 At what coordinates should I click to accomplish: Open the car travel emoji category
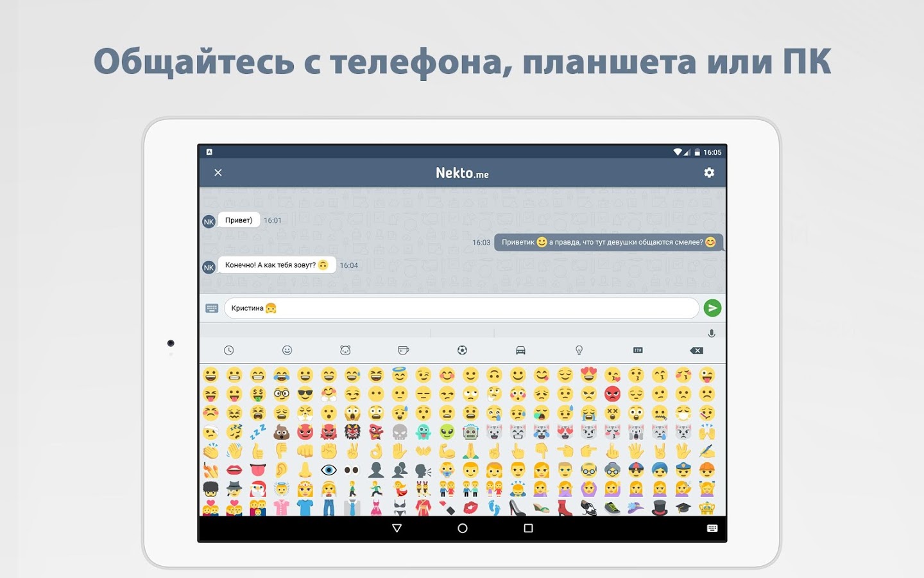coord(520,350)
